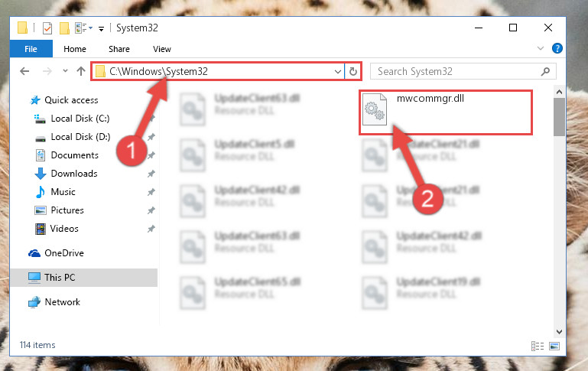Image resolution: width=588 pixels, height=371 pixels.
Task: Click the Properties checkmark icon in title bar
Action: click(47, 28)
